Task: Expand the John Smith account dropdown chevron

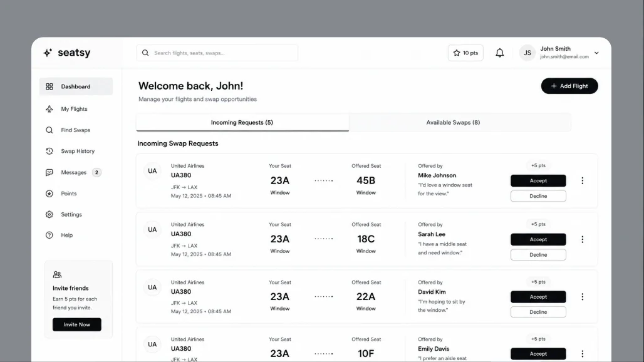Action: [596, 53]
